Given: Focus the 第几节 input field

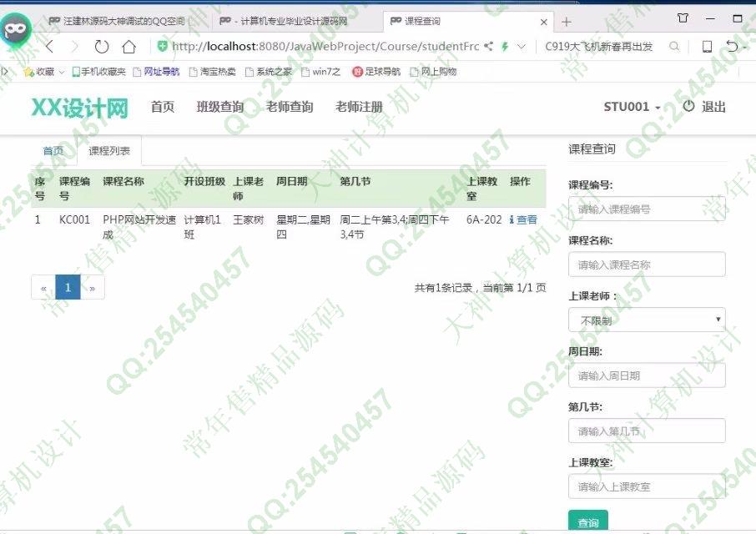Looking at the screenshot, I should coord(647,431).
